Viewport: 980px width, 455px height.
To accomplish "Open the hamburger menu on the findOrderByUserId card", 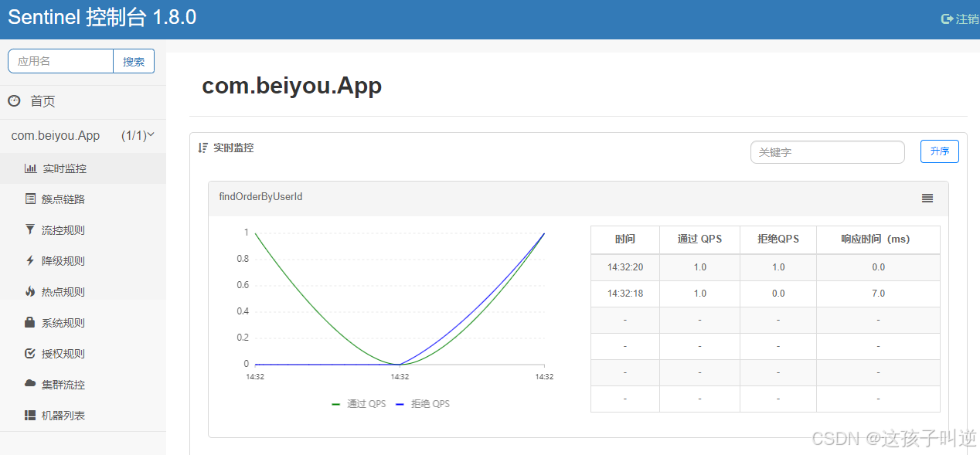I will [927, 199].
